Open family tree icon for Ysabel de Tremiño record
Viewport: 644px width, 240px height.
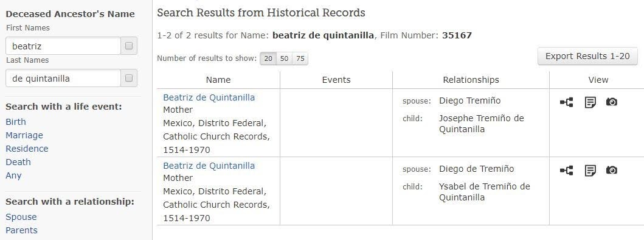coord(566,171)
